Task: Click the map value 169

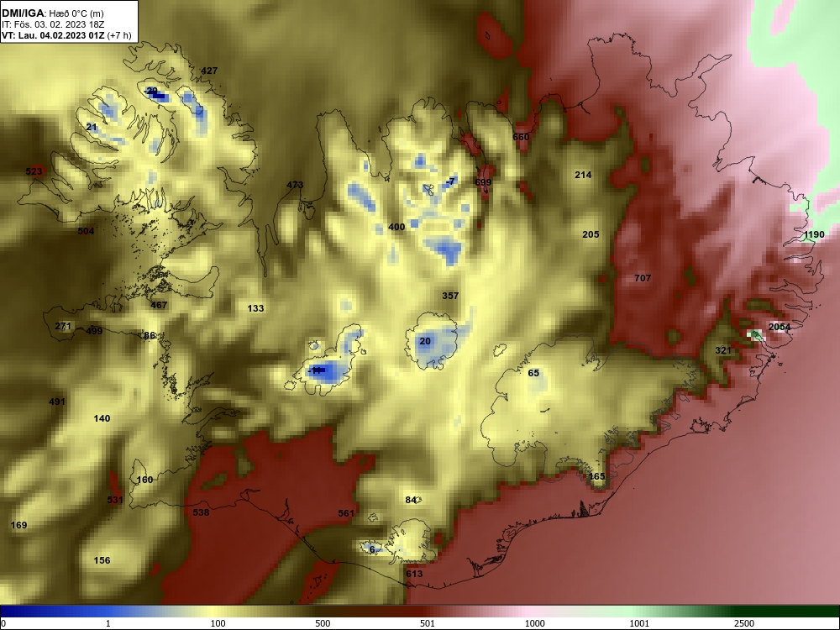Action: (x=18, y=525)
